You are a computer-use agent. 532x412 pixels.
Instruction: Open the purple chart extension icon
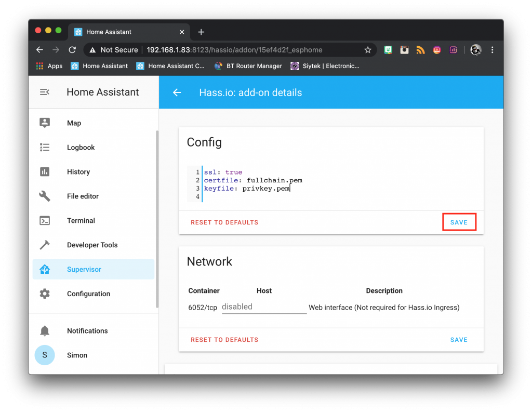(453, 50)
